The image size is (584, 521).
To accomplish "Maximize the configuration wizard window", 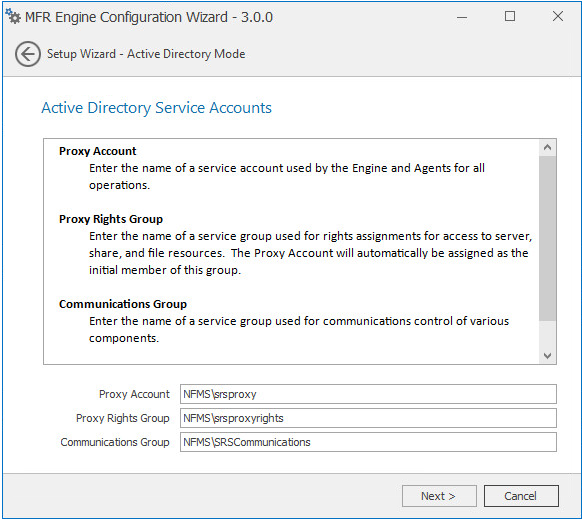I will pos(510,16).
